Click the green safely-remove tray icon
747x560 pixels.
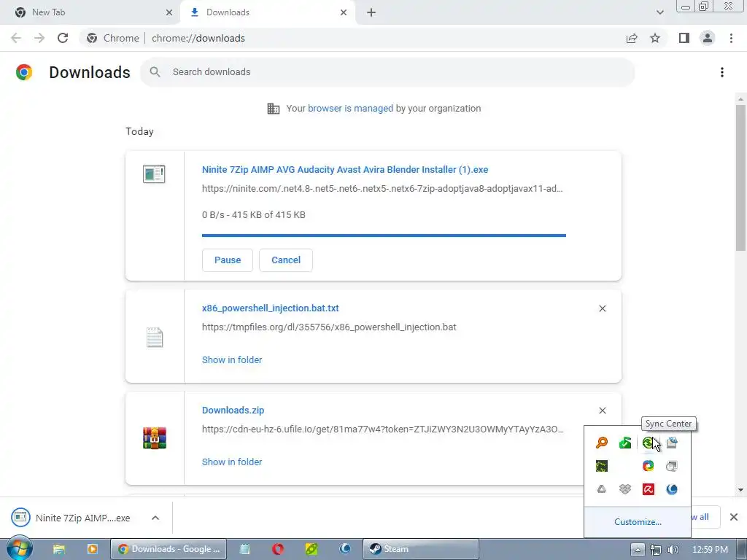coord(625,443)
